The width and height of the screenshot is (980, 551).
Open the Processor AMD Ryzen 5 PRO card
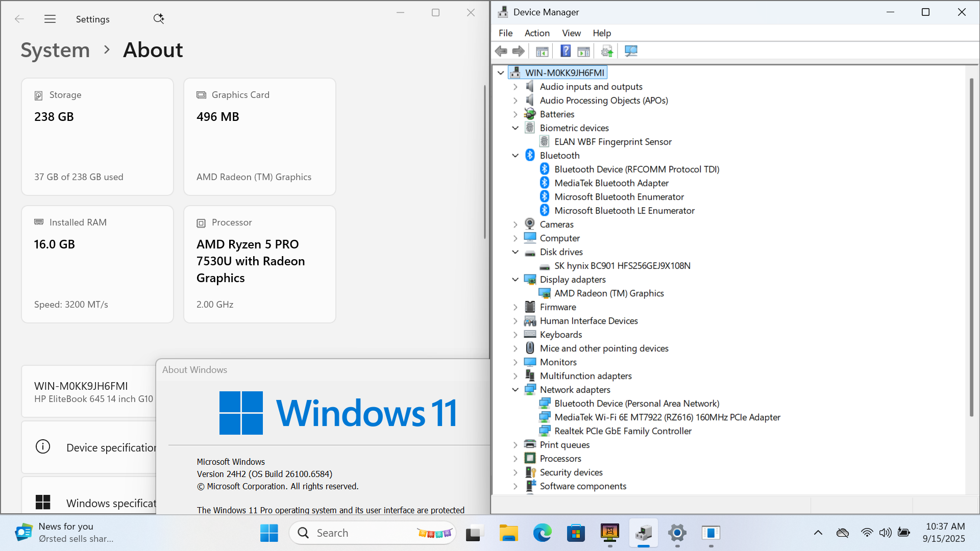[x=260, y=264]
